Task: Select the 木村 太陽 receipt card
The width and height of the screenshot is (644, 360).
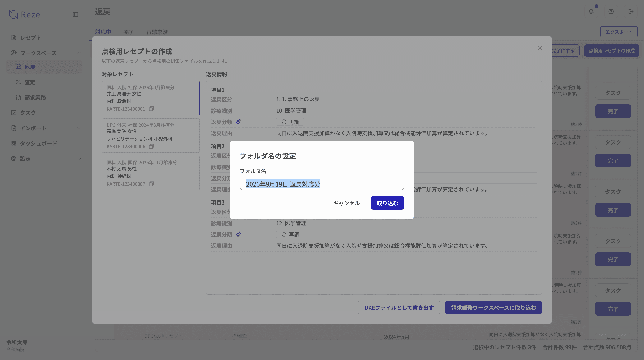Action: (x=150, y=173)
